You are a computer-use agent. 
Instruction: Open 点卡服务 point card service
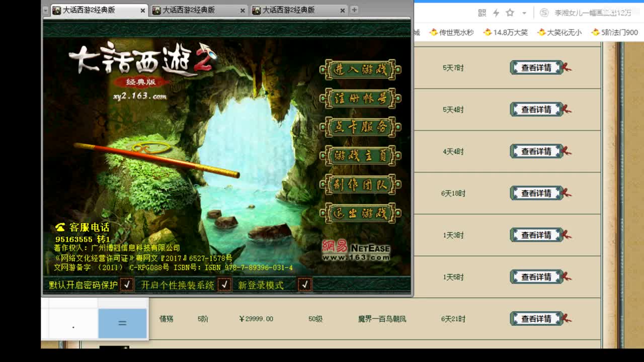tap(360, 127)
